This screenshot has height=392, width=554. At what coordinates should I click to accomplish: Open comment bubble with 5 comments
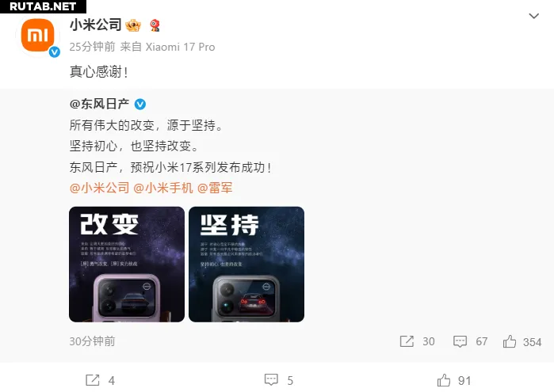[x=271, y=379]
